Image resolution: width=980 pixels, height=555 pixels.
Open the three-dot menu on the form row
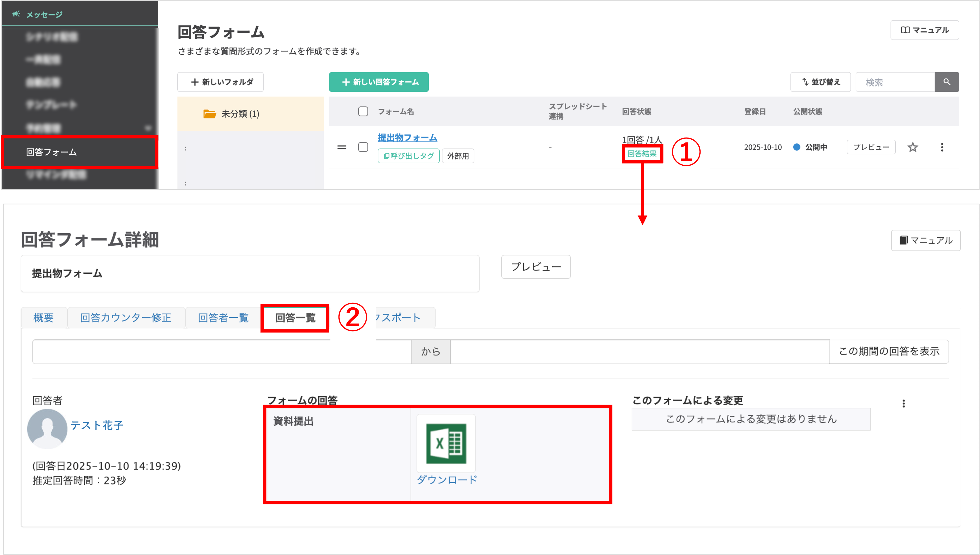click(x=942, y=147)
